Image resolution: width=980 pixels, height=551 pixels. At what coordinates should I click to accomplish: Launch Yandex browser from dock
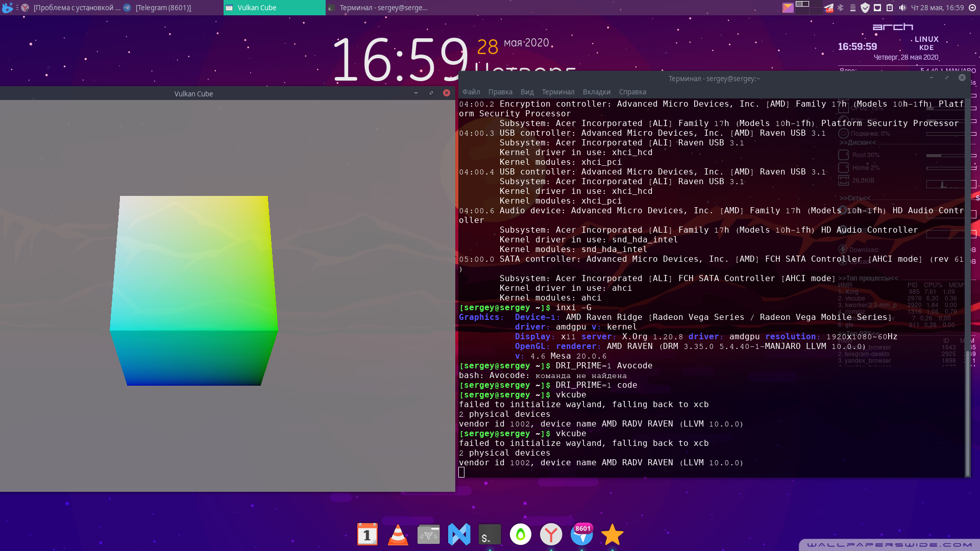(551, 535)
